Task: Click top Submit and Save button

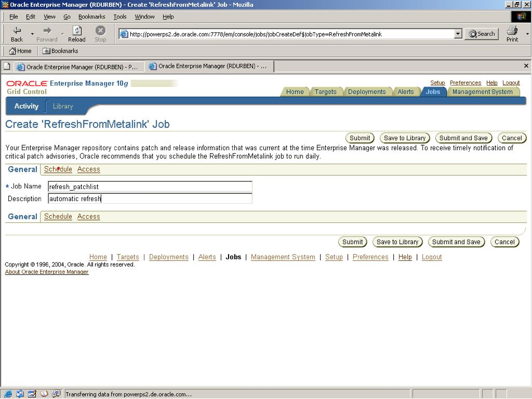Action: pos(463,138)
